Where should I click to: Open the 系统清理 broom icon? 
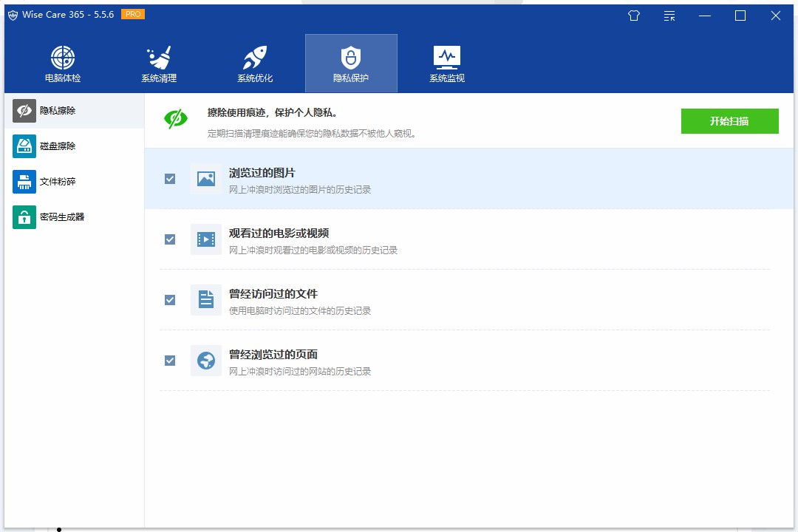(160, 58)
